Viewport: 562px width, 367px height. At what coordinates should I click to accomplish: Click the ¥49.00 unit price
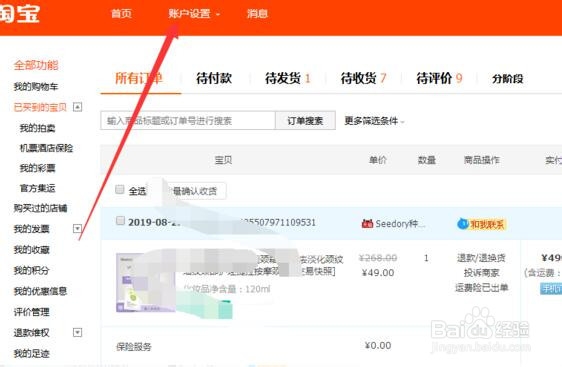pos(378,273)
